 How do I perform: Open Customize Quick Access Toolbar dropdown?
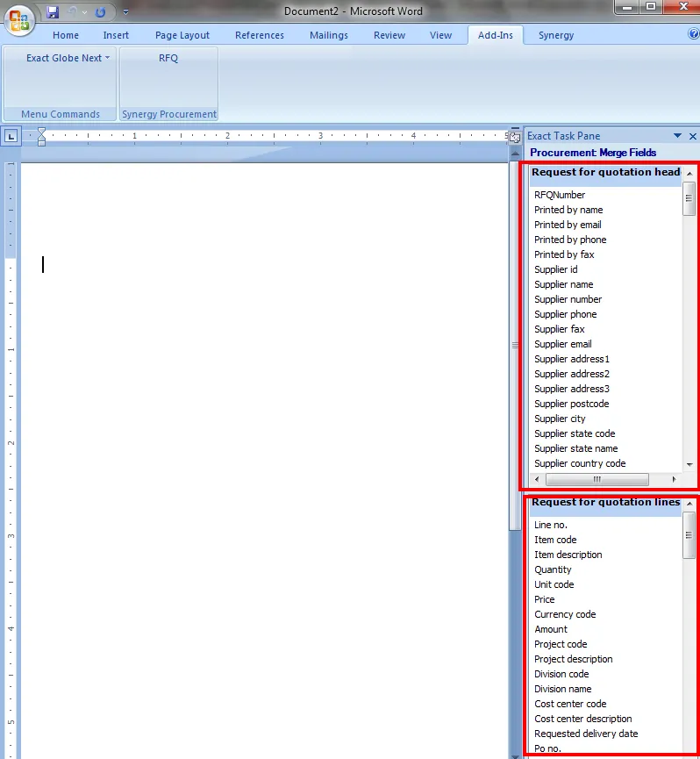coord(125,12)
